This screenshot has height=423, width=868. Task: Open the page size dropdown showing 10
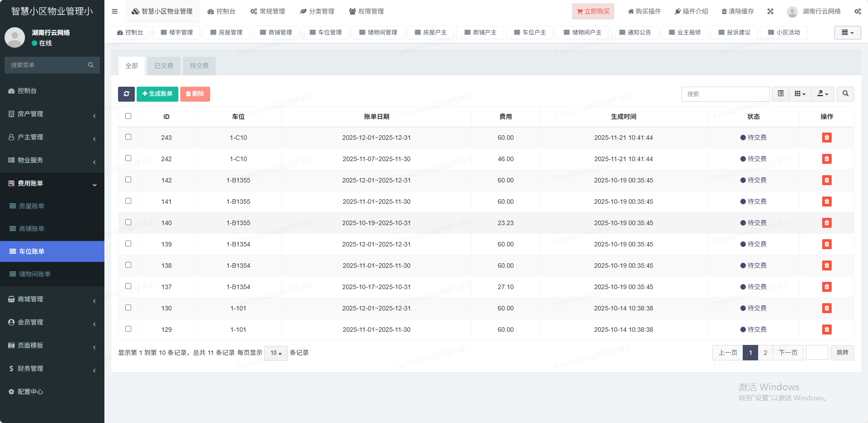point(276,353)
